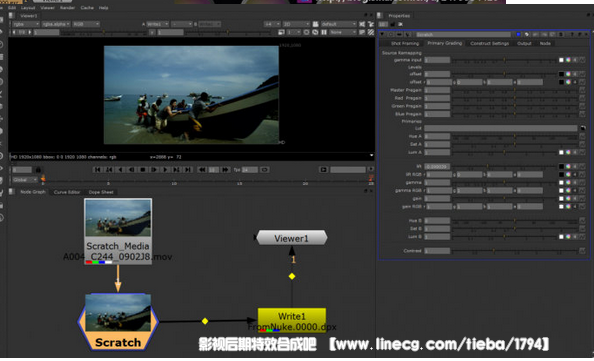
Task: Open the Edit menu
Action: click(12, 8)
